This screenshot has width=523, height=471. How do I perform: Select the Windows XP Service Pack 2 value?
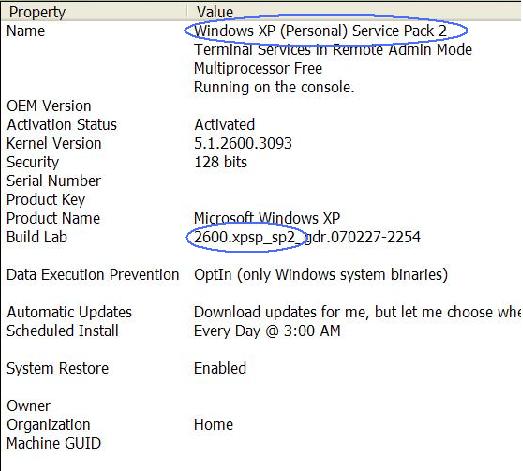coord(321,31)
